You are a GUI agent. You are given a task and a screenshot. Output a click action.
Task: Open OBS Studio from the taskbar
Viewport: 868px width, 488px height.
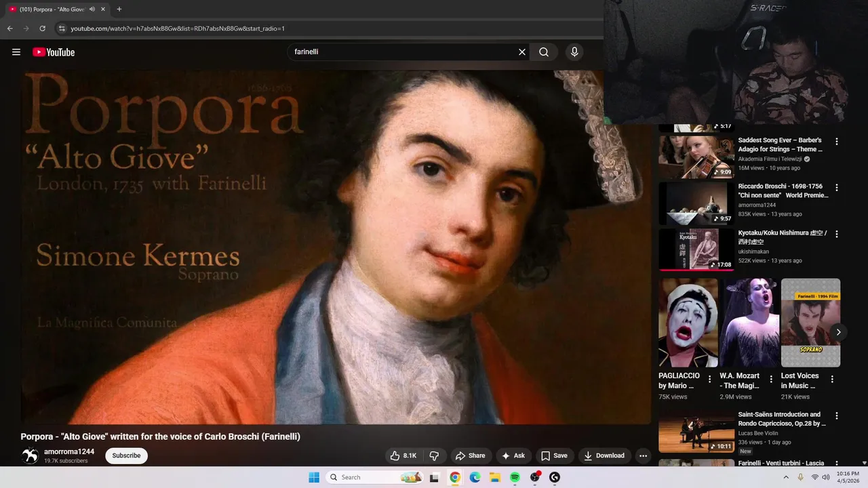coord(535,477)
